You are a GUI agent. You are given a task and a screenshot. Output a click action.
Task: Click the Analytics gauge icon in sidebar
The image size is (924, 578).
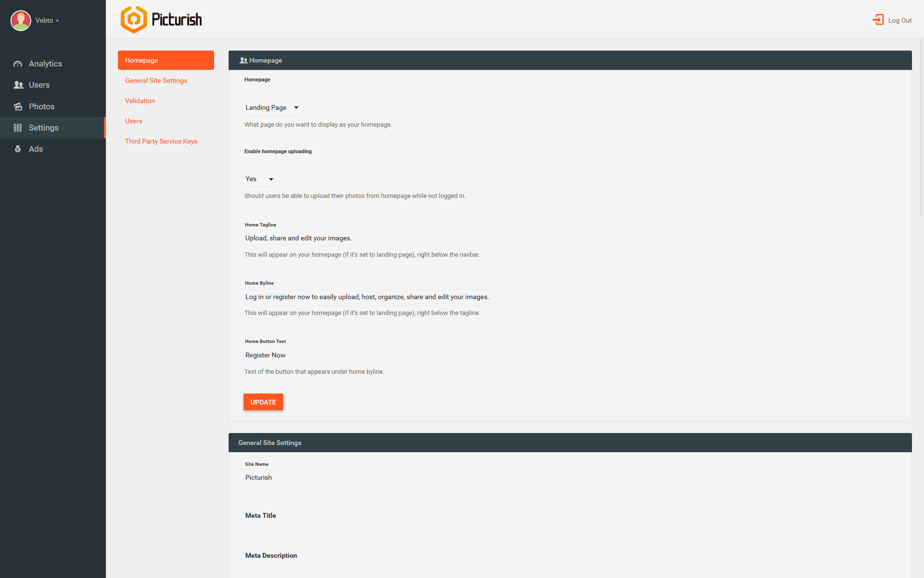pyautogui.click(x=18, y=64)
